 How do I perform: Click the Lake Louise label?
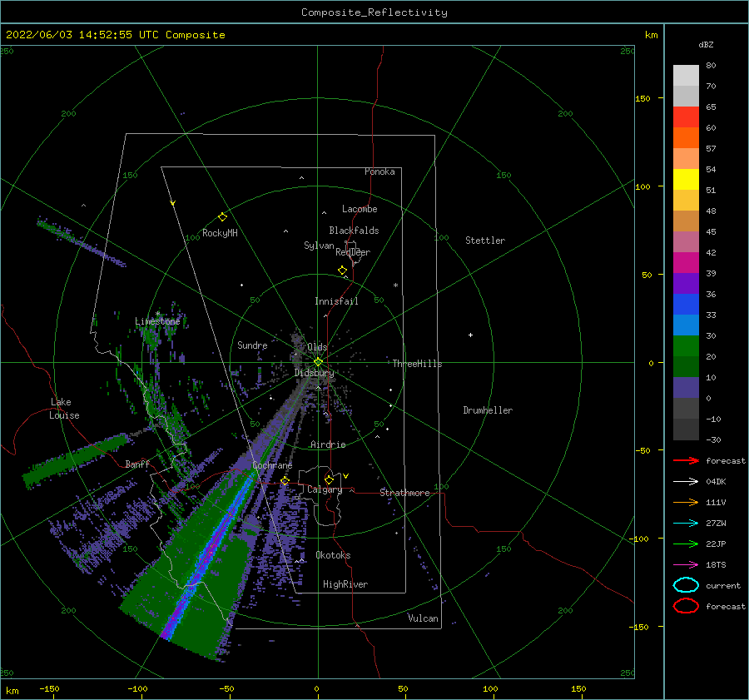tap(64, 409)
